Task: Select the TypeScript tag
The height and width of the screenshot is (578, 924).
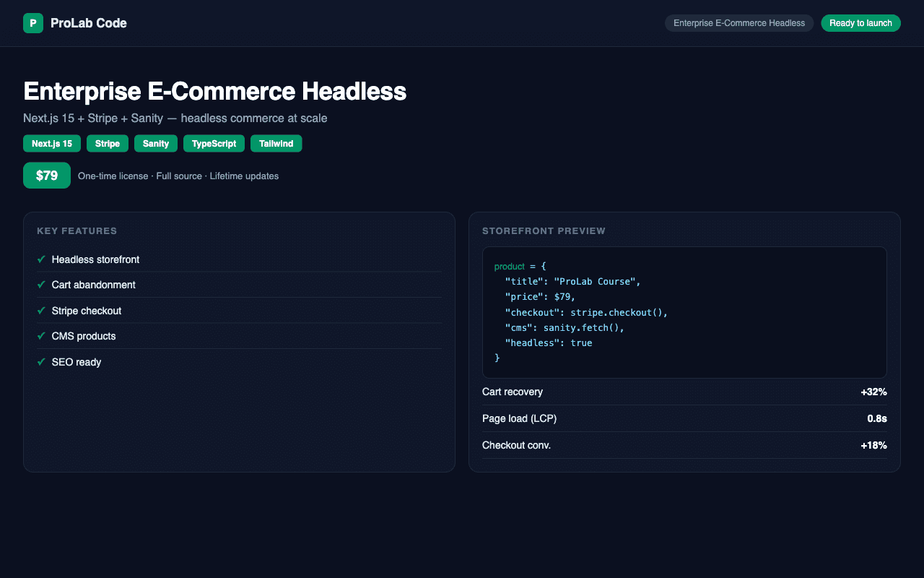Action: pos(214,144)
